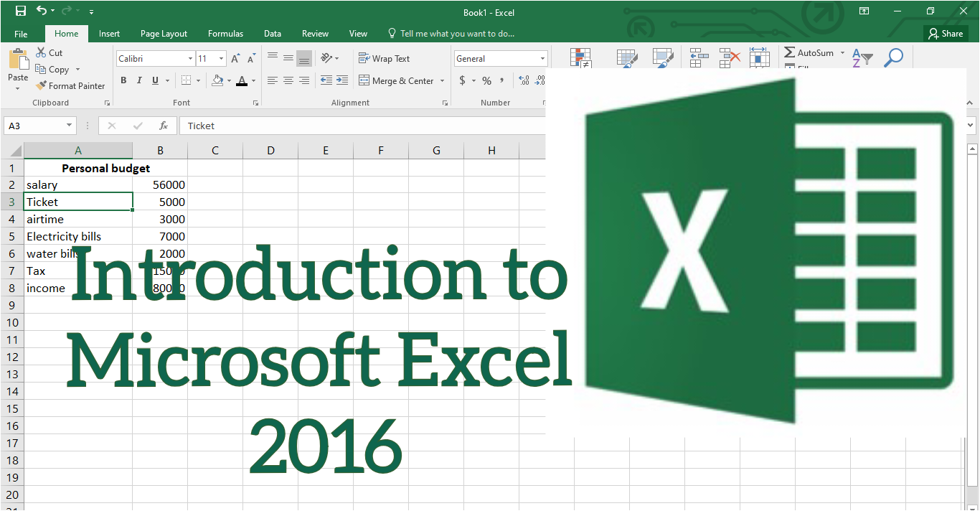This screenshot has height=511, width=980.
Task: Toggle Bold formatting
Action: pos(123,80)
